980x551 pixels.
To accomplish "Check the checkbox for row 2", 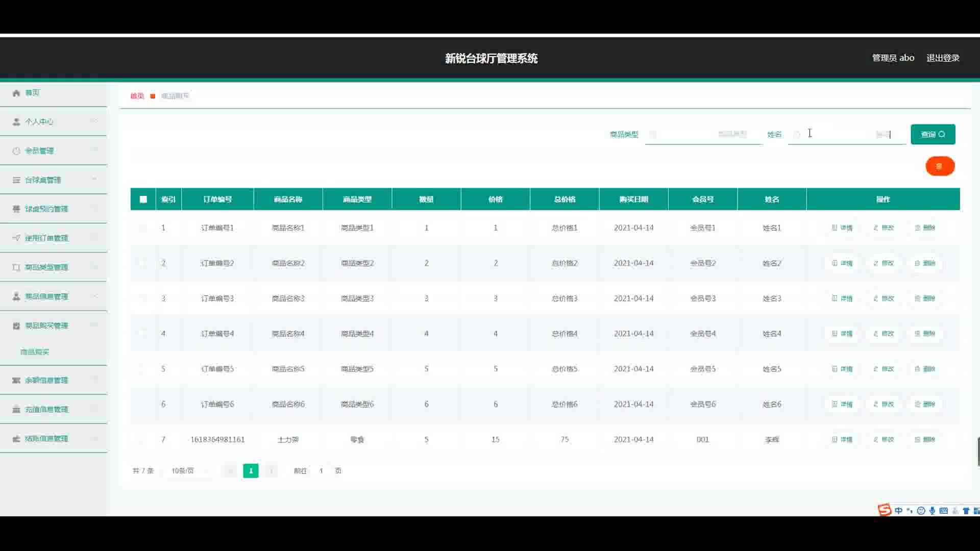I will pyautogui.click(x=142, y=263).
